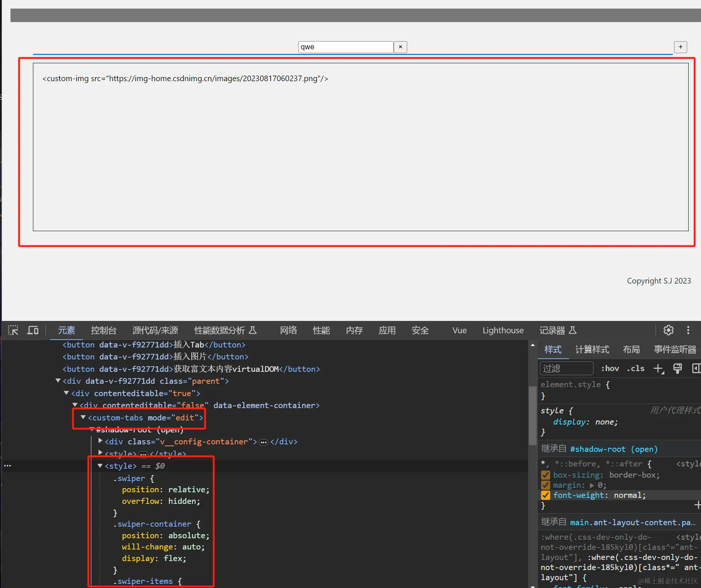Click the ellipsis inside config-container div
This screenshot has width=701, height=588.
264,442
